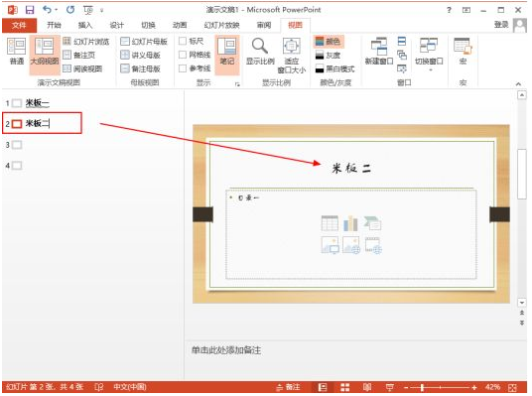Click the 42% zoom level
Viewport: 532px width, 396px height.
pos(492,387)
